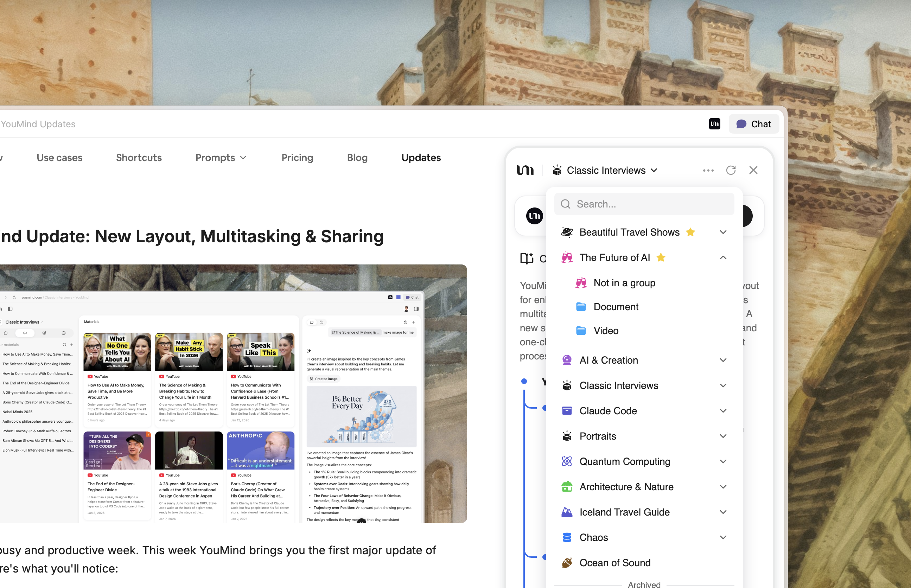Expand the AI & Creation board

click(722, 360)
